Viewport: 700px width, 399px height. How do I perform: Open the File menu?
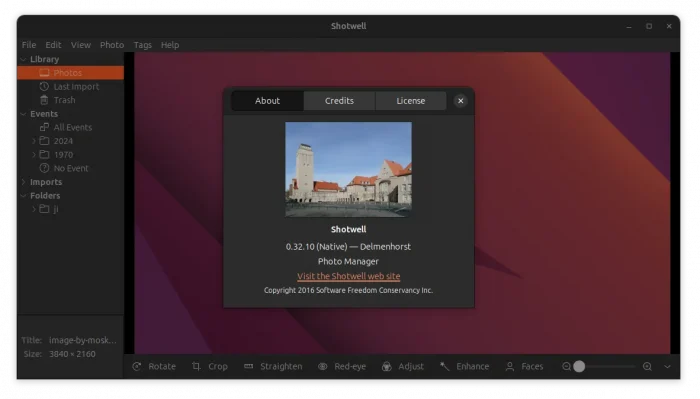point(29,45)
